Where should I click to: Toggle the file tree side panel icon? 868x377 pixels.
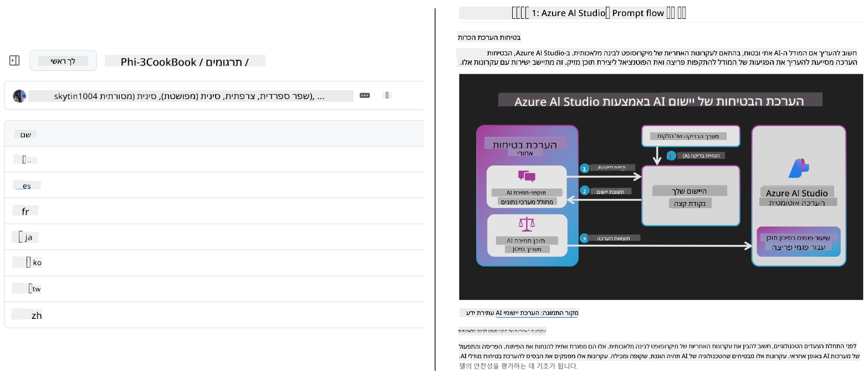click(x=15, y=60)
